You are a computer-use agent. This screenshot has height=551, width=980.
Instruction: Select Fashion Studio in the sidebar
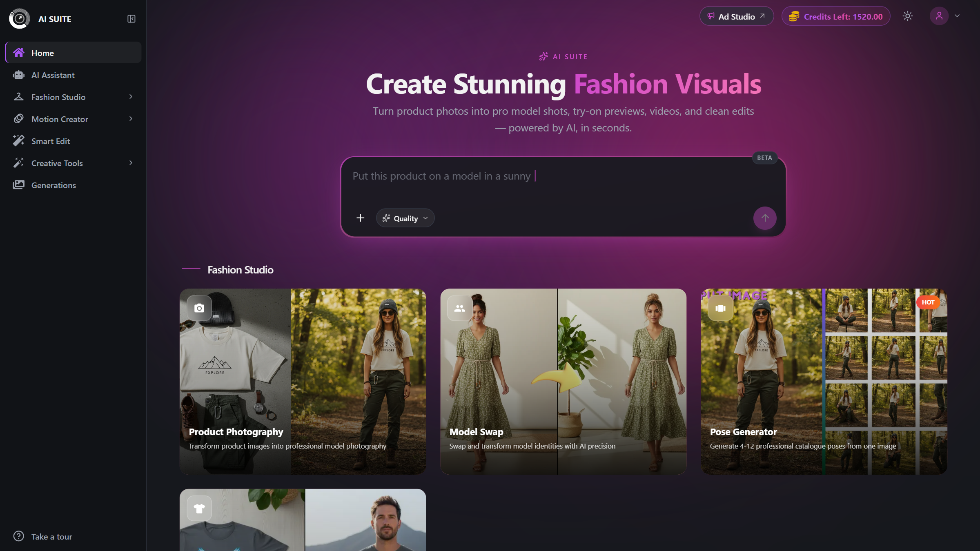73,97
